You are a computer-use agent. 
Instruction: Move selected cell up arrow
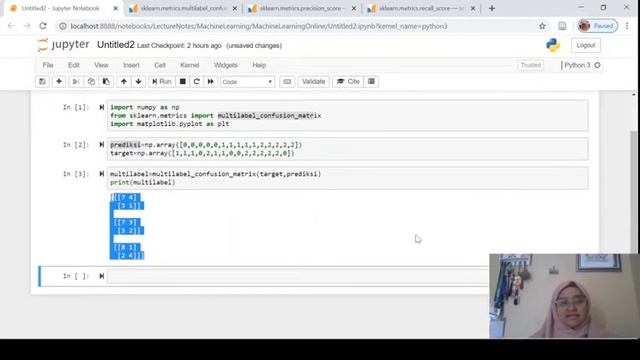tap(124, 82)
